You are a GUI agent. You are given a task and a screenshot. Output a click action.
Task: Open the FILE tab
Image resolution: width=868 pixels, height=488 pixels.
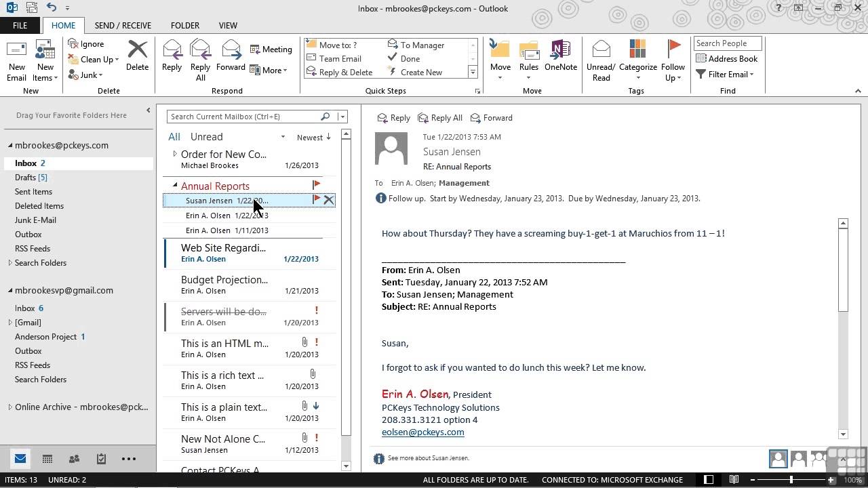20,26
